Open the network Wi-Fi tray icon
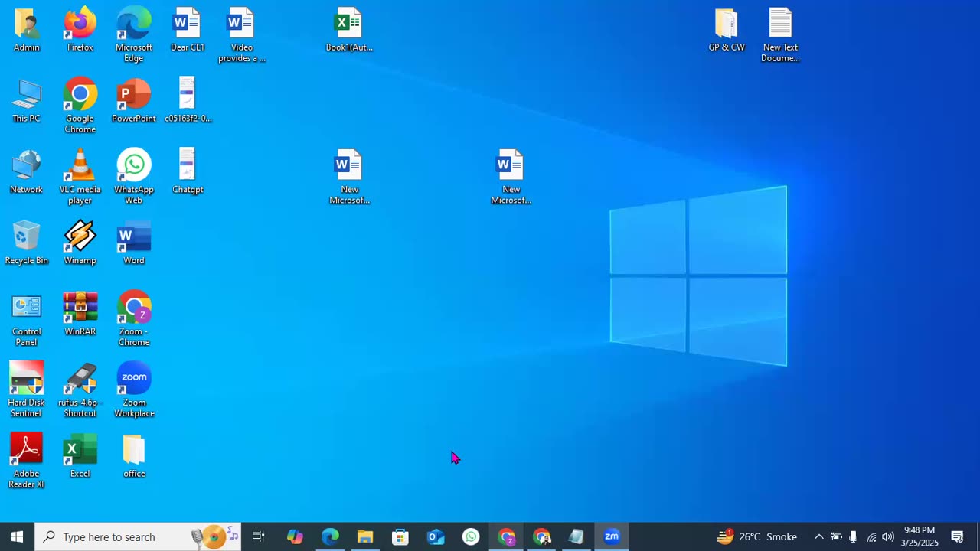The height and width of the screenshot is (551, 980). 871,536
